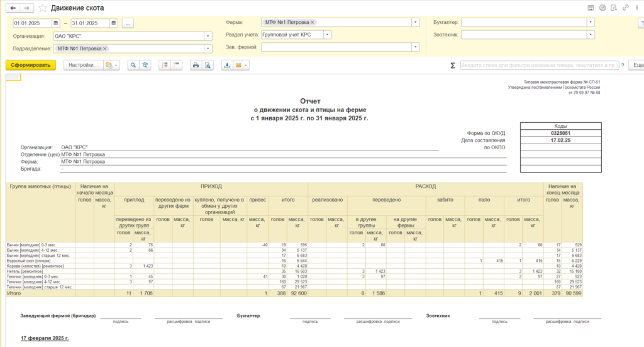Click the magnifier search icon in toolbar
Screen dimensions: 644x347
133,65
